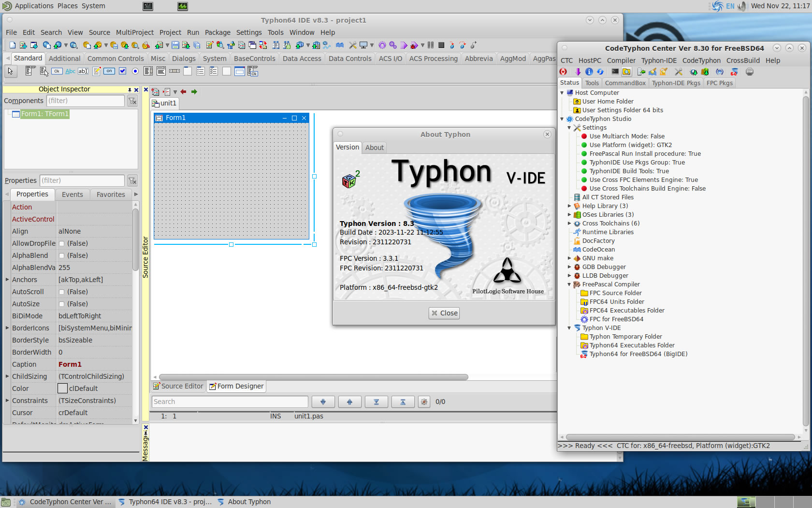Viewport: 812px width, 508px height.
Task: Select the TMainMenu component icon
Action: [30, 71]
